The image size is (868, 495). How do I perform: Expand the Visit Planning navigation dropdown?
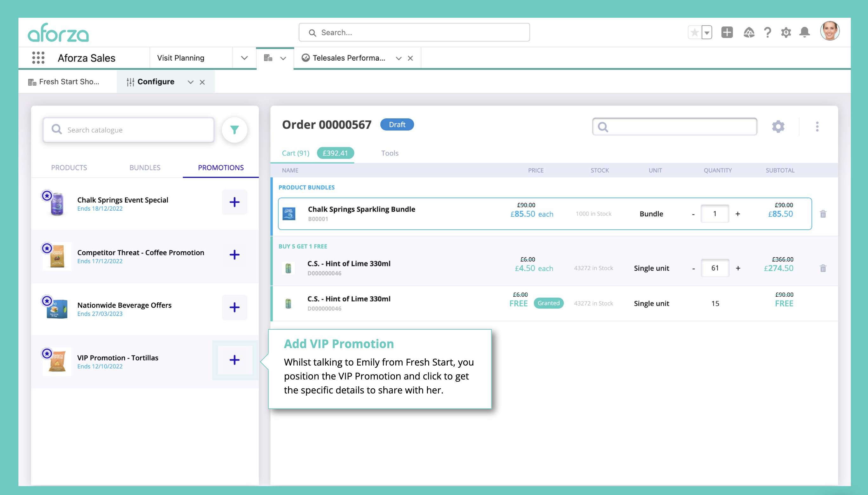point(244,58)
